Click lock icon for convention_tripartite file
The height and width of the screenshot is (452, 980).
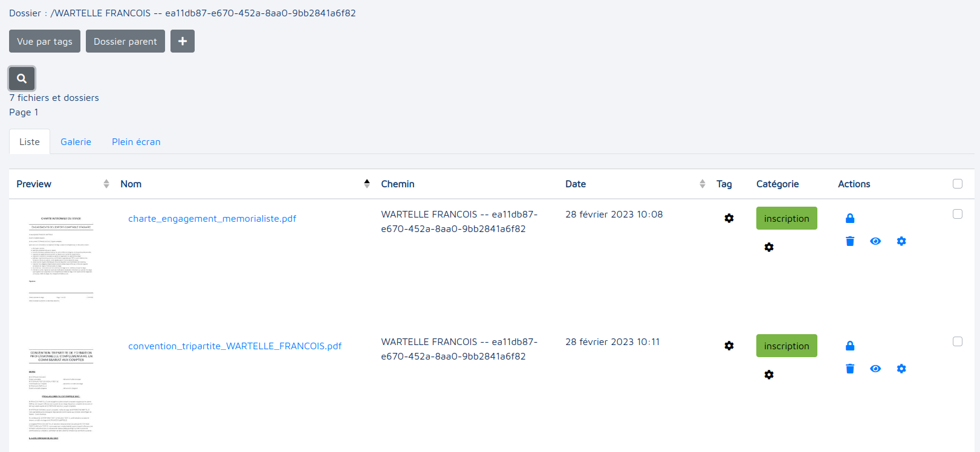click(x=849, y=346)
